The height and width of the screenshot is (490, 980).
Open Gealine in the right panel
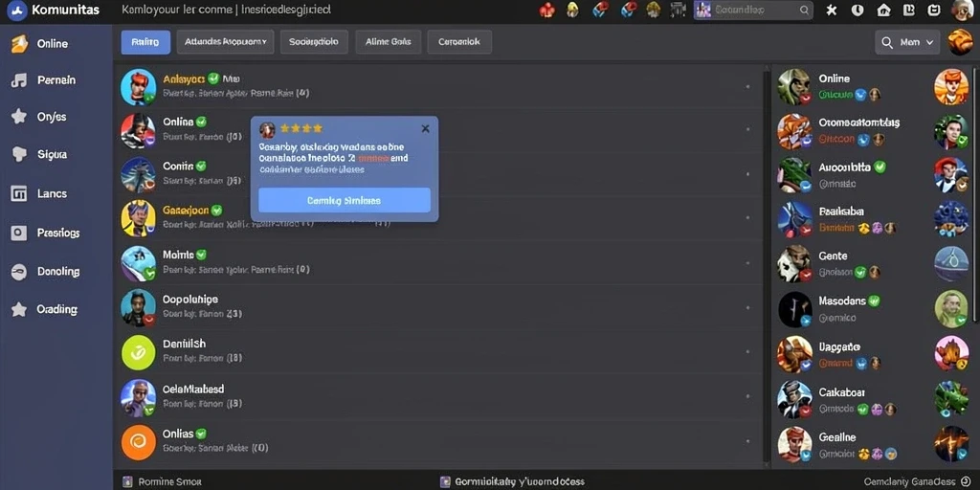click(837, 437)
